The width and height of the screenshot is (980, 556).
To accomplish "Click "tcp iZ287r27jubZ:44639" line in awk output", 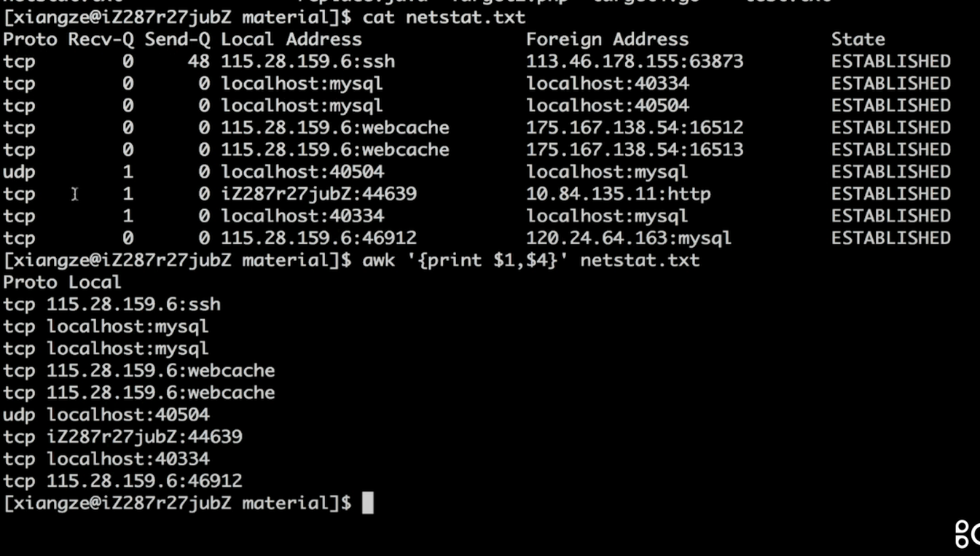I will point(122,436).
